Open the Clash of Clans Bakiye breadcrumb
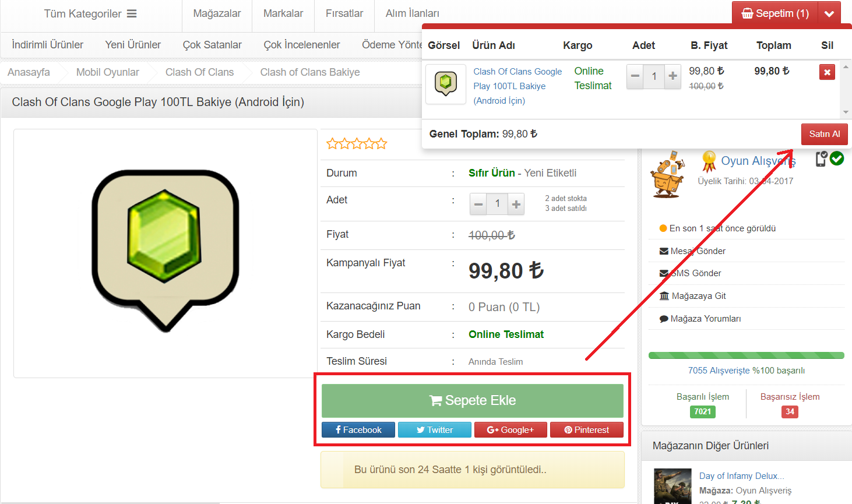Image resolution: width=852 pixels, height=504 pixels. pos(310,72)
